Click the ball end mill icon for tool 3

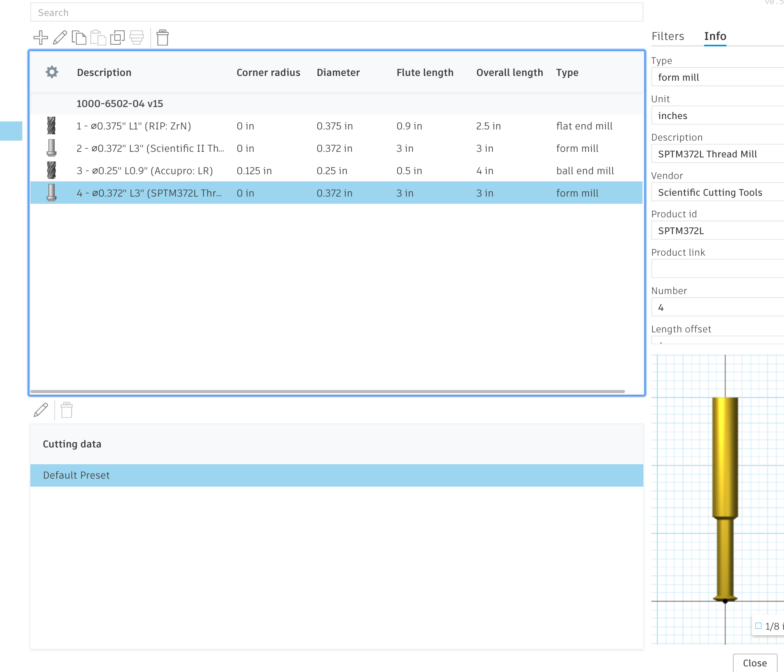point(52,170)
